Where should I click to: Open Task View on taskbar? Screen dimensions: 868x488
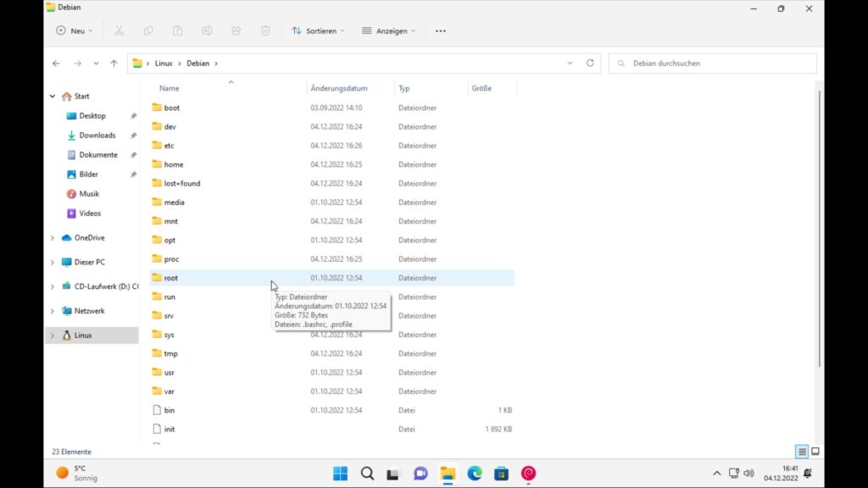click(393, 474)
